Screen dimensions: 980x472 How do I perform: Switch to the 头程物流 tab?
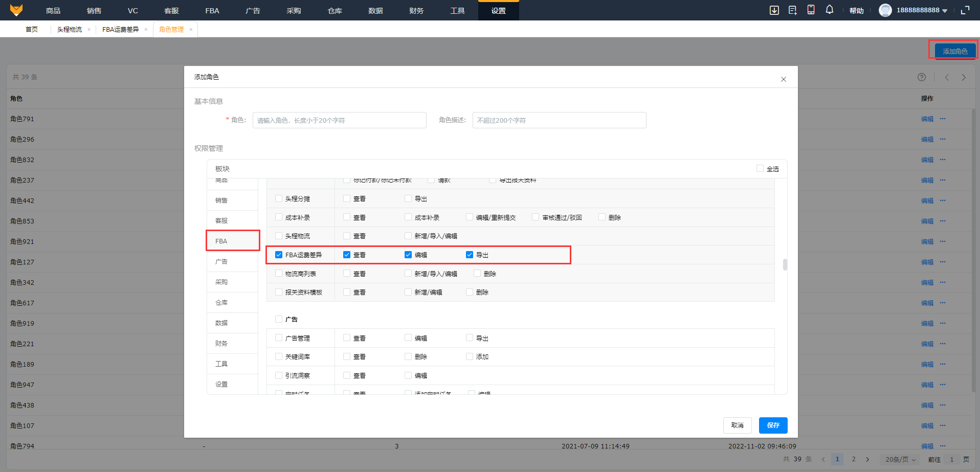[x=70, y=30]
